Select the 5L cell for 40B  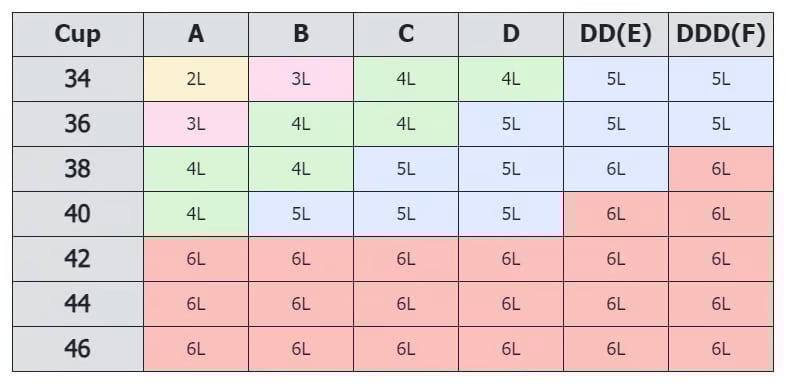[301, 214]
